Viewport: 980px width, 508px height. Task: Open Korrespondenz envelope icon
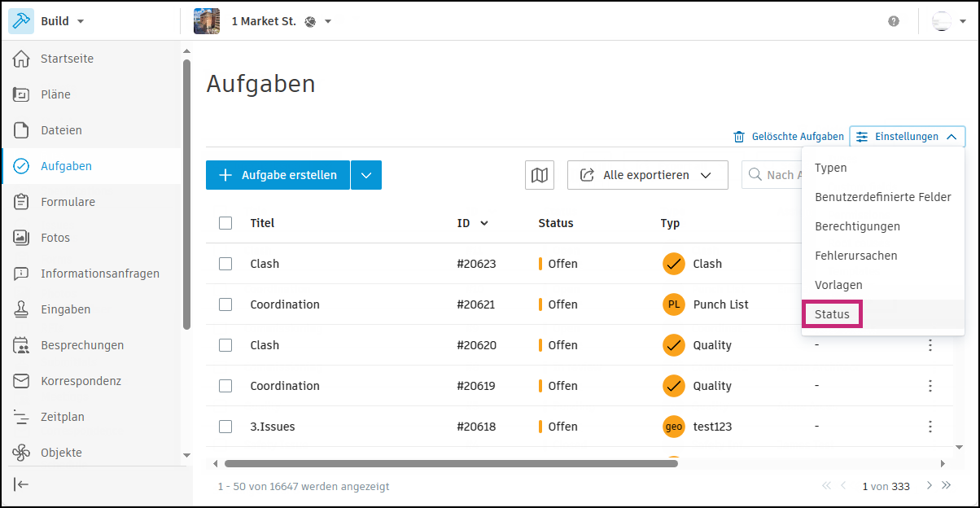pyautogui.click(x=21, y=381)
